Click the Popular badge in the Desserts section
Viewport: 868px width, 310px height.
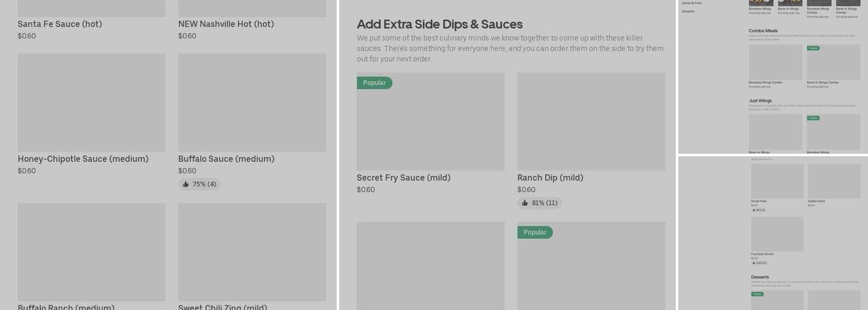(758, 294)
